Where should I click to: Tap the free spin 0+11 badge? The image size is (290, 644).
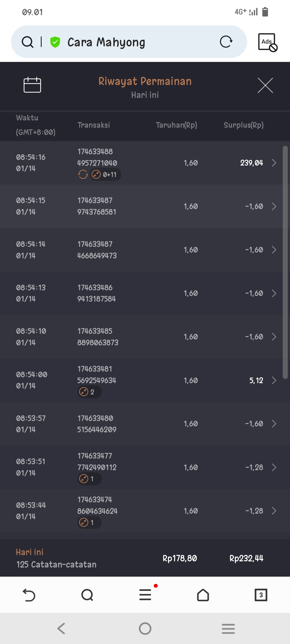(x=105, y=175)
